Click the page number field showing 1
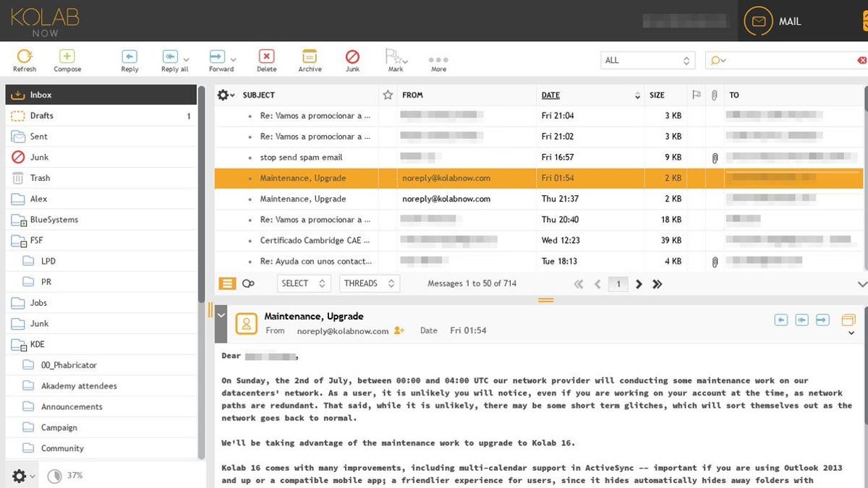 [x=618, y=284]
